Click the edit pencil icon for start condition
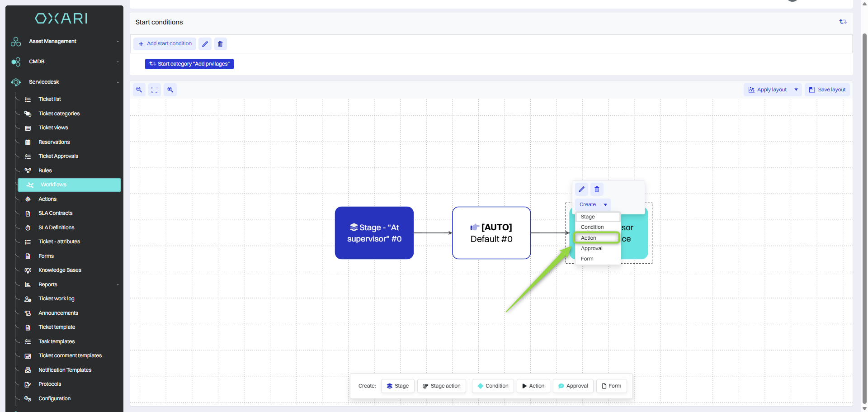The width and height of the screenshot is (868, 412). (205, 44)
